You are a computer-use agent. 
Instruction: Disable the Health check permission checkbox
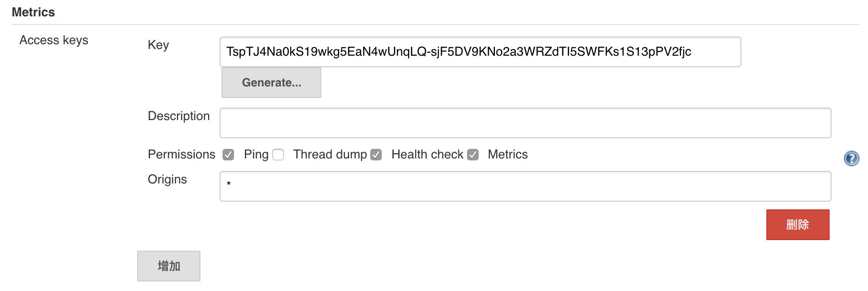[x=376, y=155]
